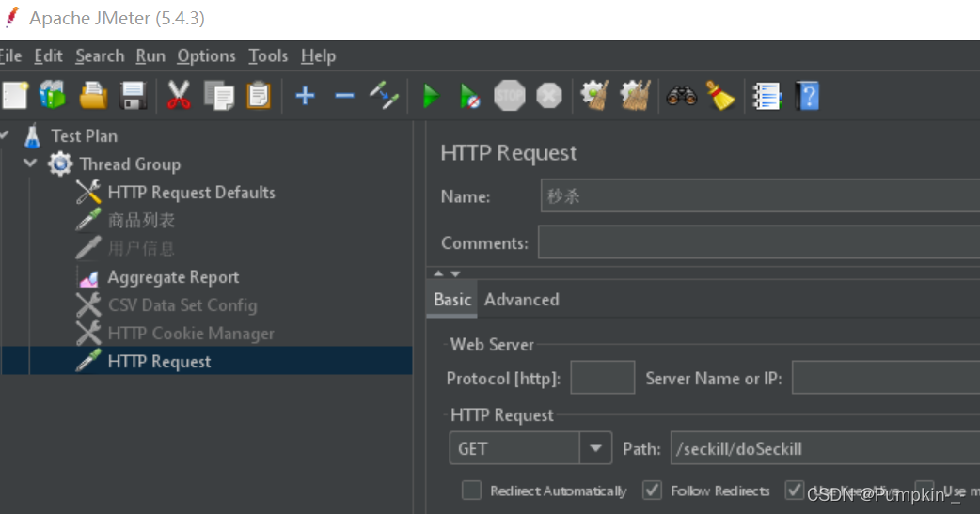Click the Protocol [http] input field

[x=603, y=378]
